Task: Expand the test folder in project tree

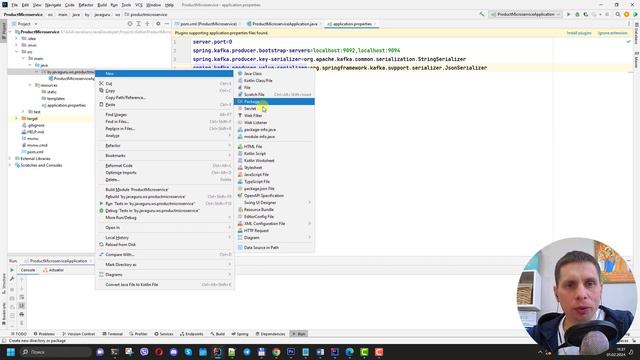Action: coord(23,111)
